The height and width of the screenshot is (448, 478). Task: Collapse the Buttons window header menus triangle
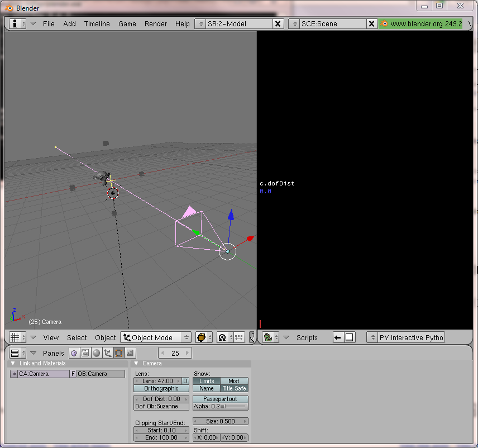coord(34,353)
